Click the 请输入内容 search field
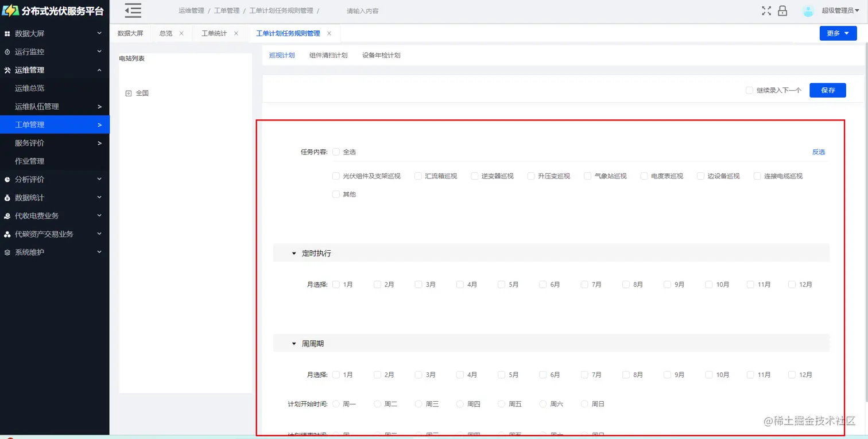The height and width of the screenshot is (439, 868). click(x=362, y=10)
